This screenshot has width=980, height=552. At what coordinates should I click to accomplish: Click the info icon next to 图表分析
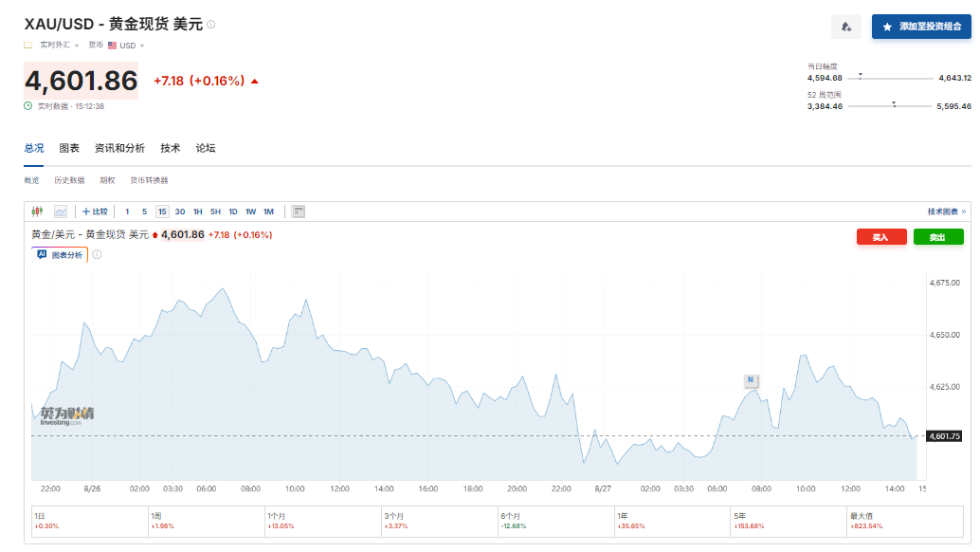coord(97,254)
